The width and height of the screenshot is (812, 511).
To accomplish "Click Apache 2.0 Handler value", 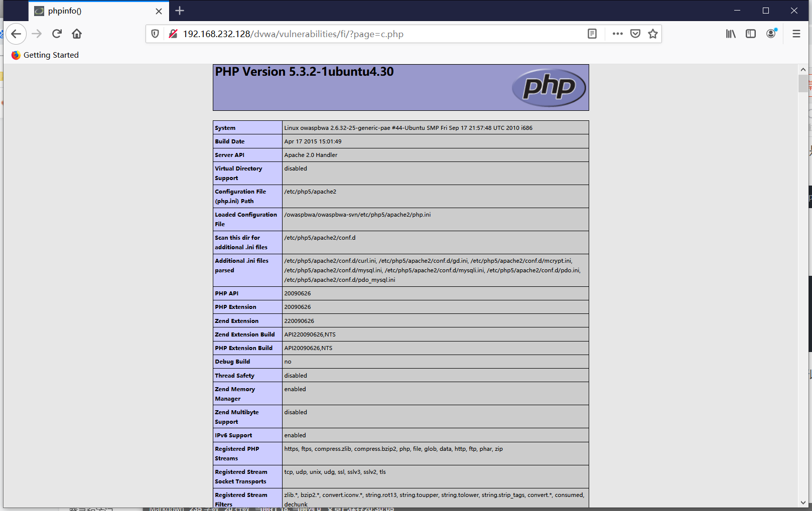I will coord(311,155).
